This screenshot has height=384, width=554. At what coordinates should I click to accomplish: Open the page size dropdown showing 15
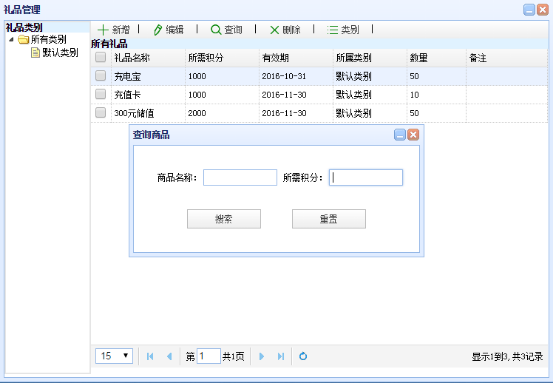114,356
